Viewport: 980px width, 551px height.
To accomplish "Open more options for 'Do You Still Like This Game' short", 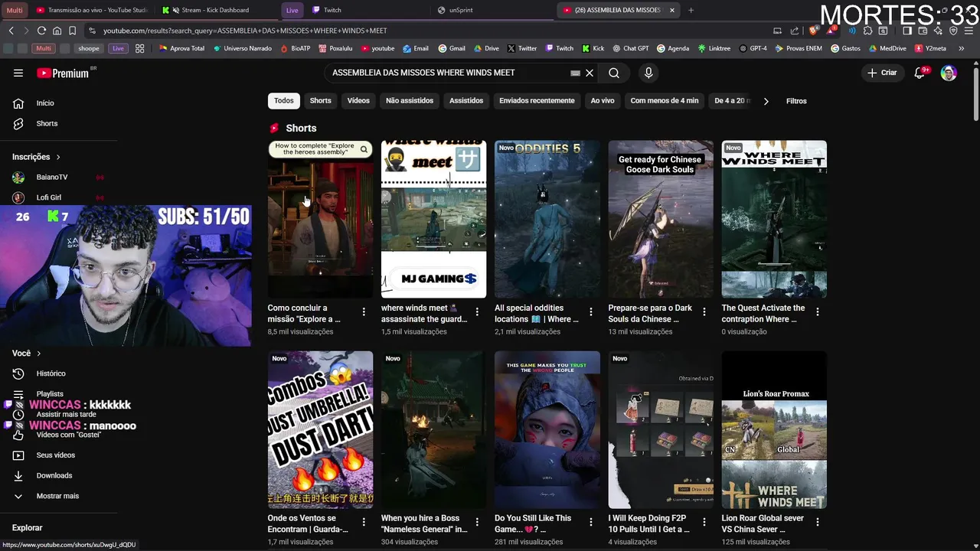I will coord(590,522).
